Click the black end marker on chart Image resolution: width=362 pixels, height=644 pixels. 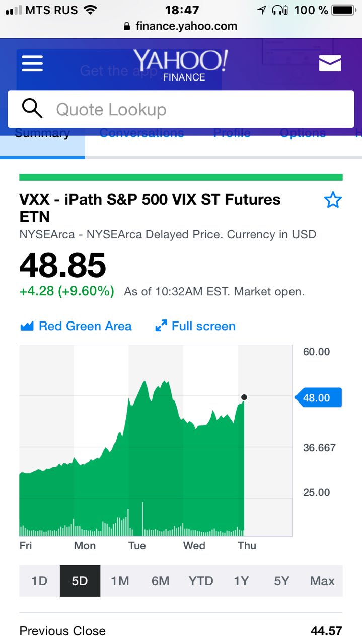tap(244, 397)
